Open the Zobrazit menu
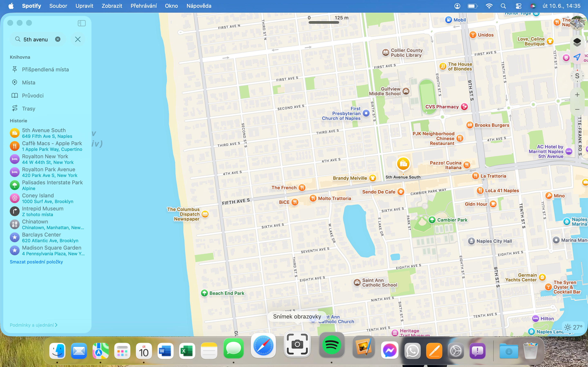The image size is (588, 367). [x=112, y=6]
